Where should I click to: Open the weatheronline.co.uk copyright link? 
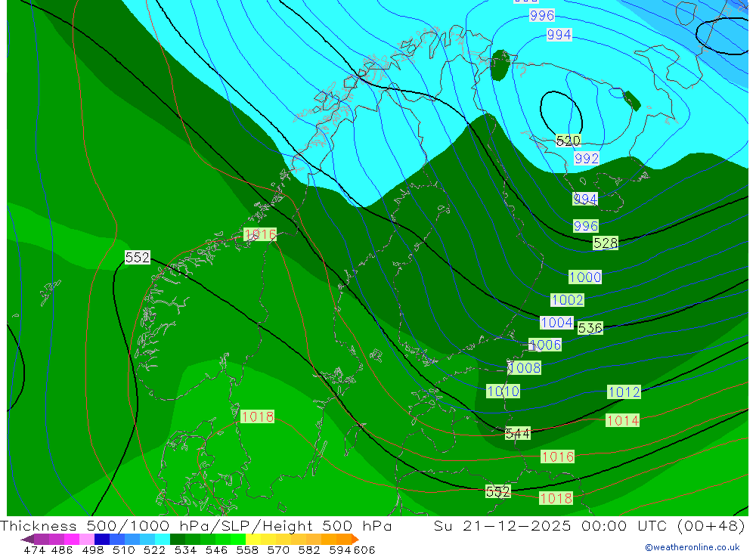pyautogui.click(x=692, y=547)
